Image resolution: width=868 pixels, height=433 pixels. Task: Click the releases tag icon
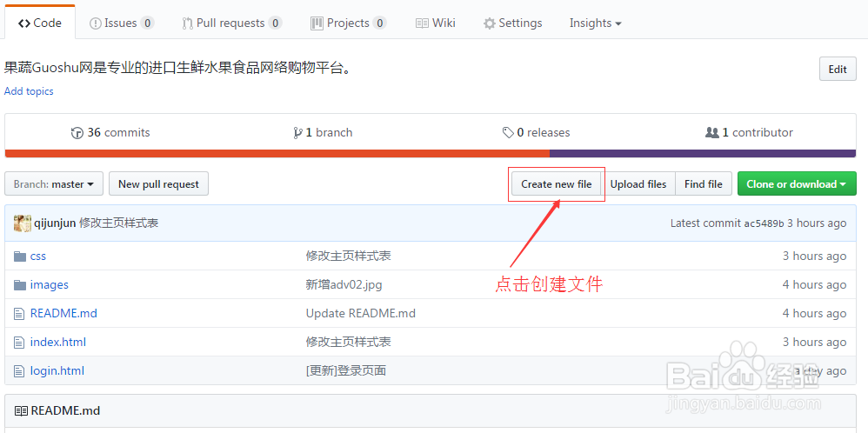click(x=508, y=133)
